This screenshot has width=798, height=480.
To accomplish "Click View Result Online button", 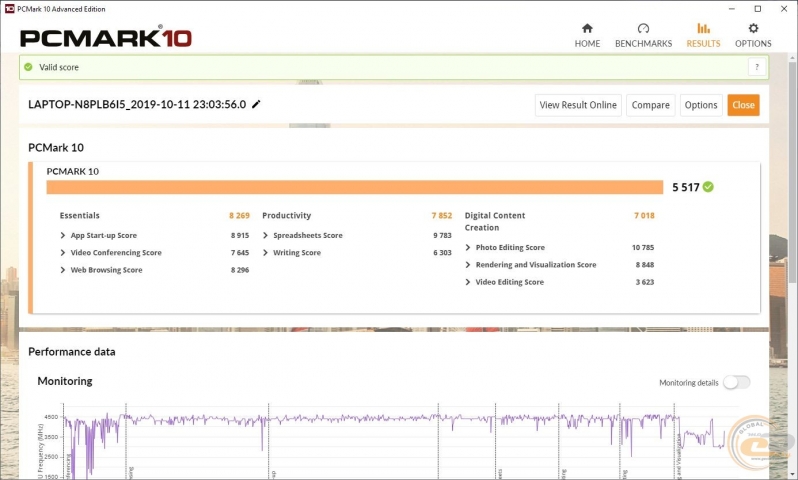I will [578, 105].
